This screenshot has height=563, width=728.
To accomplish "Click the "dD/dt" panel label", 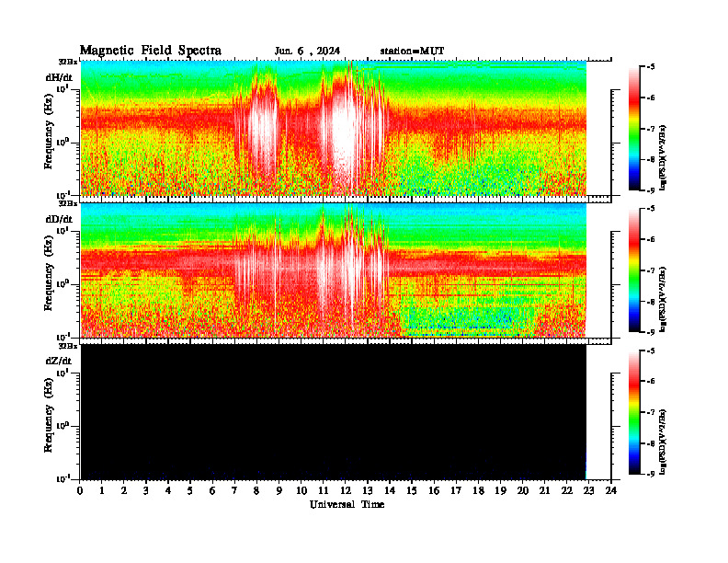I will (59, 219).
